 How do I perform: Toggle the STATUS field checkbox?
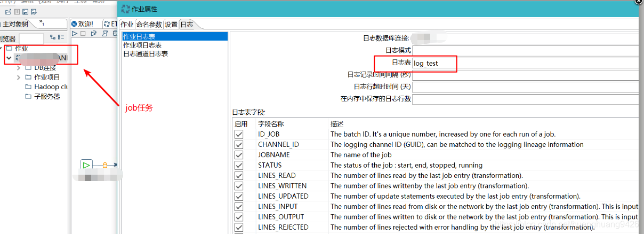(x=239, y=166)
